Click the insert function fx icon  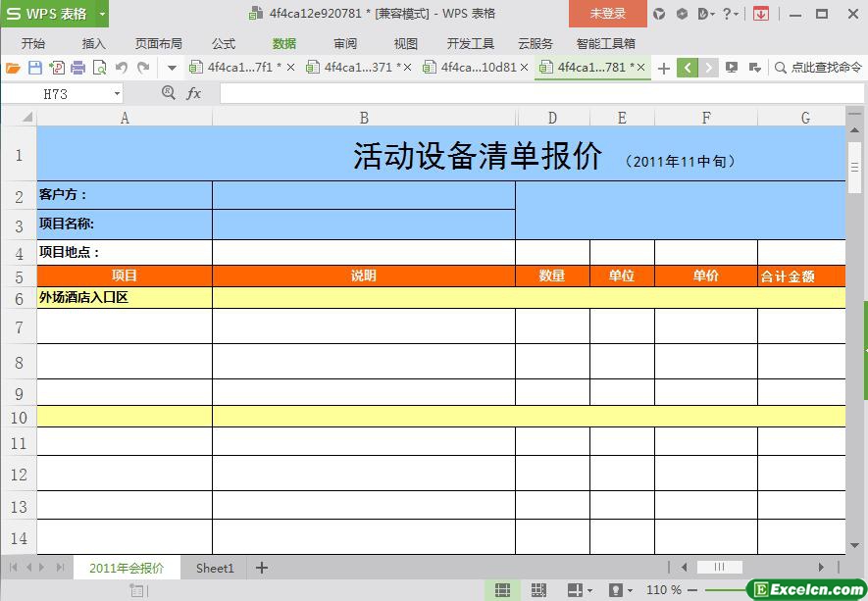[x=194, y=93]
